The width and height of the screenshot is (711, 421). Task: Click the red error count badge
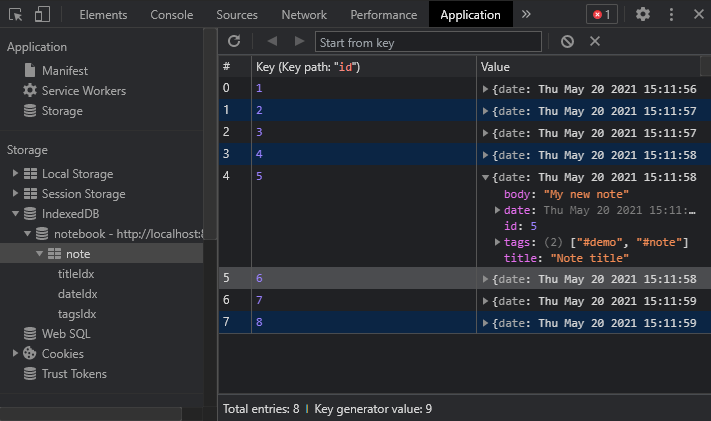pyautogui.click(x=602, y=15)
